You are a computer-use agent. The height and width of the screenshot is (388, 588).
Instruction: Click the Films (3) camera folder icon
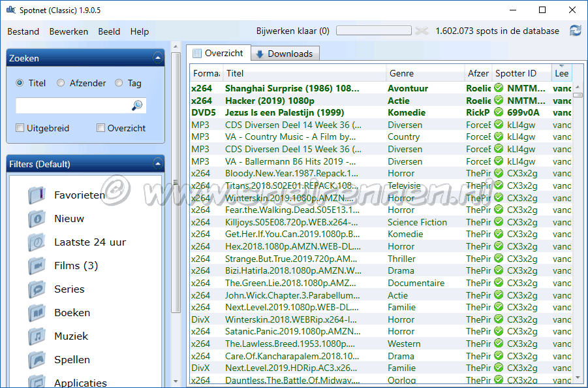(x=37, y=266)
